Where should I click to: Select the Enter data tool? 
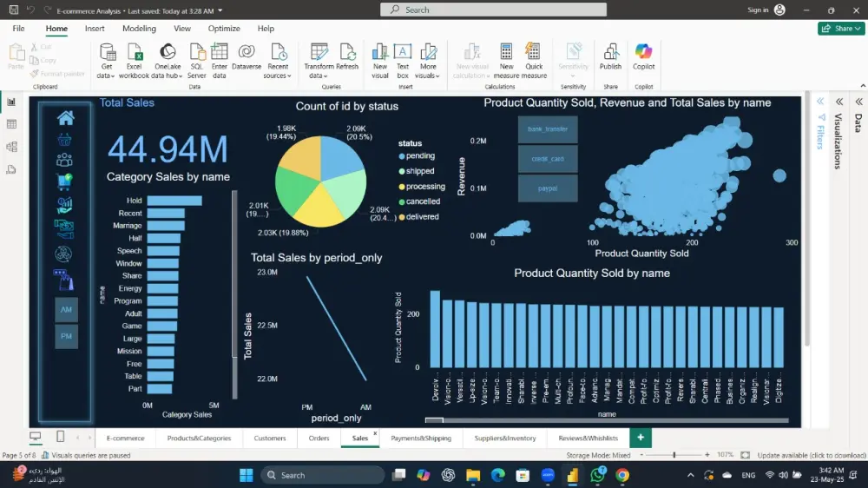(220, 61)
